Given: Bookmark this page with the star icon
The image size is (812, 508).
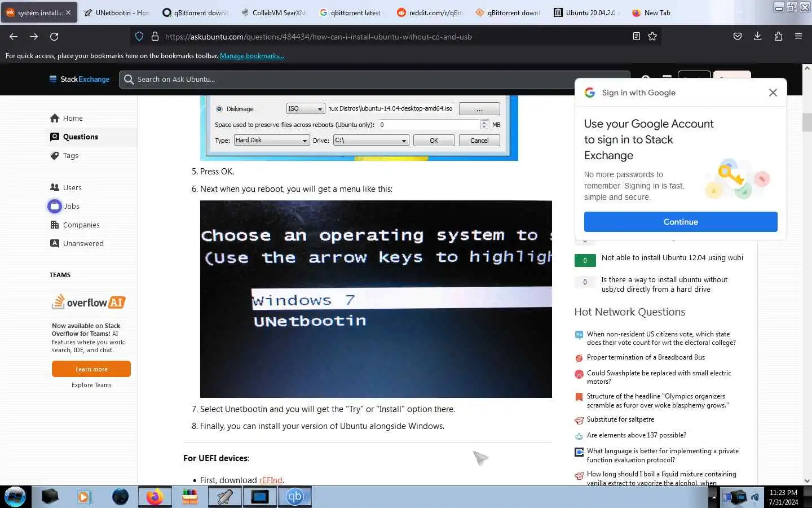Looking at the screenshot, I should click(x=652, y=36).
